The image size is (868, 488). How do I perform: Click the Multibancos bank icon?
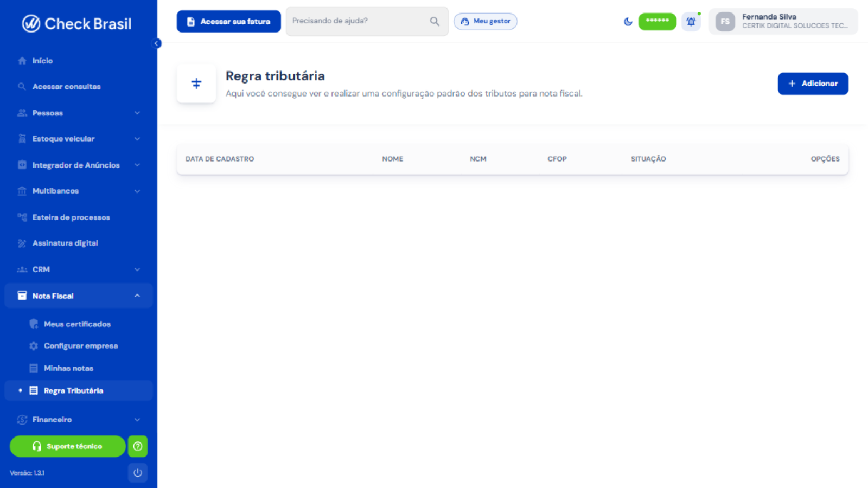[x=22, y=191]
